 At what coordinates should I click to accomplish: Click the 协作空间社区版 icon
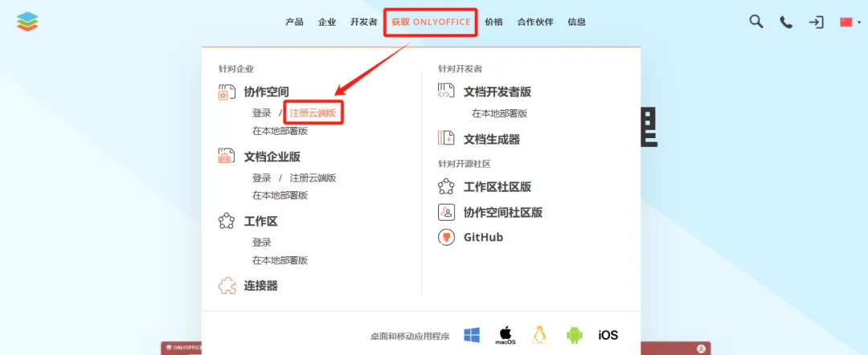click(445, 212)
